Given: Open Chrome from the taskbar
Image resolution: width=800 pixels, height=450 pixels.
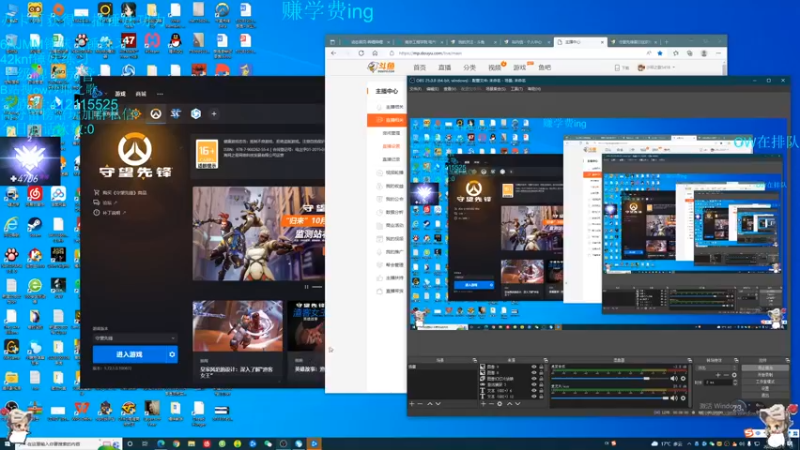Looking at the screenshot, I should pos(176,444).
